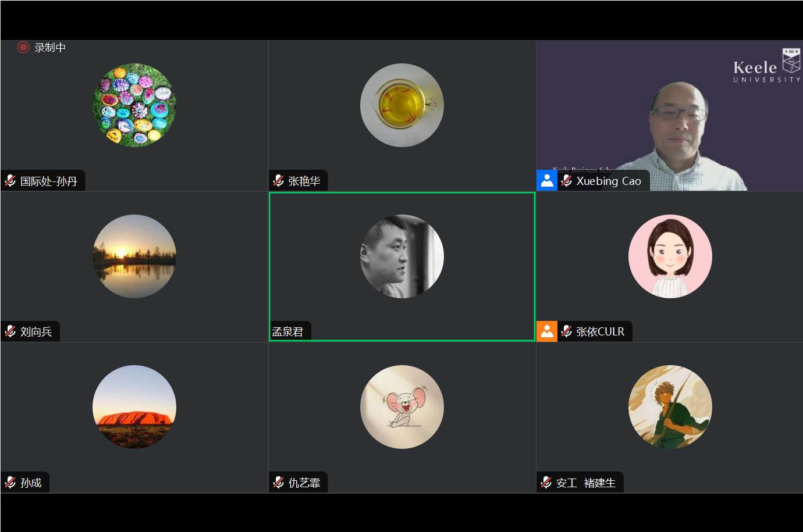The height and width of the screenshot is (532, 803).
Task: Click the 录制中 recording status text
Action: [50, 48]
